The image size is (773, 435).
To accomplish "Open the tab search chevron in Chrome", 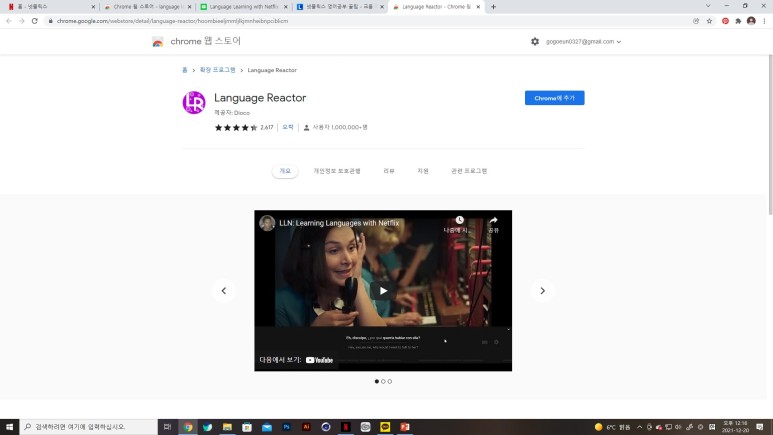I will 708,6.
